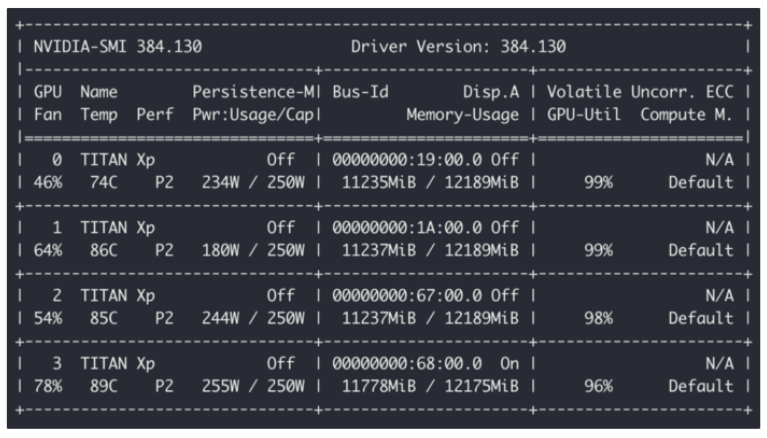The width and height of the screenshot is (767, 438).
Task: Click the 'Bus-Id' column header
Action: pos(361,92)
